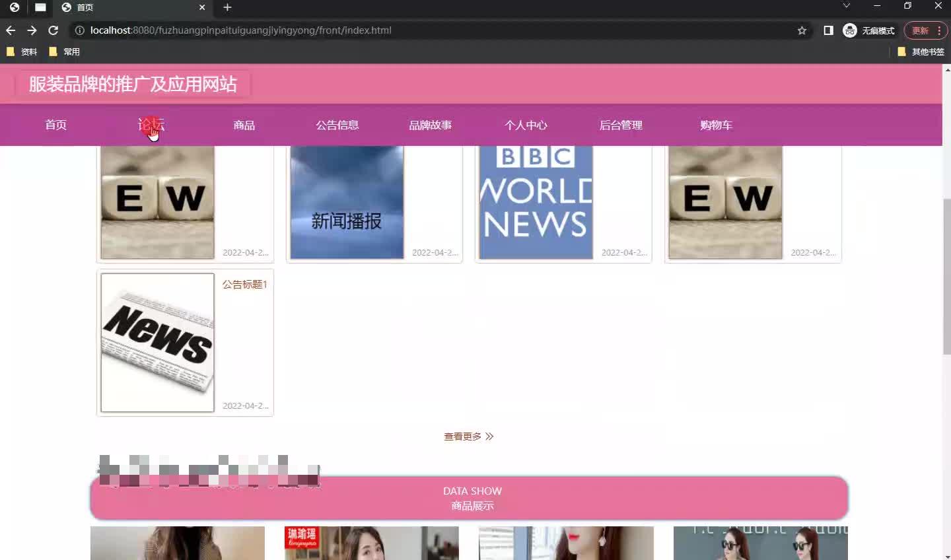Viewport: 951px width, 560px height.
Task: Open the 其他书签 bookmarks folder
Action: 921,52
